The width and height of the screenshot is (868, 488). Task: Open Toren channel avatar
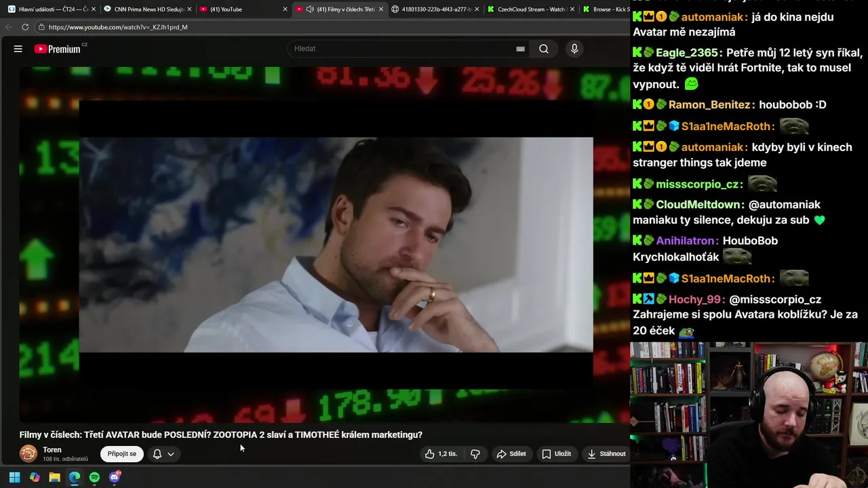click(28, 453)
